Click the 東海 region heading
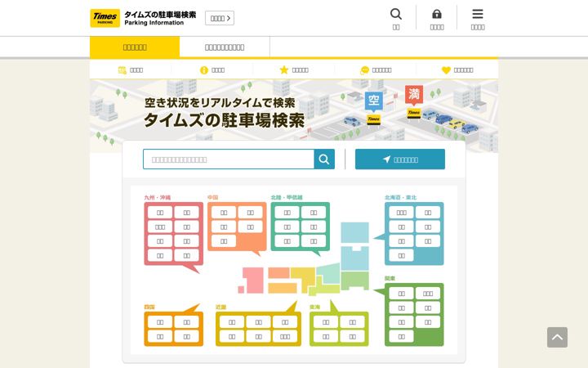This screenshot has width=588, height=368. tap(315, 307)
